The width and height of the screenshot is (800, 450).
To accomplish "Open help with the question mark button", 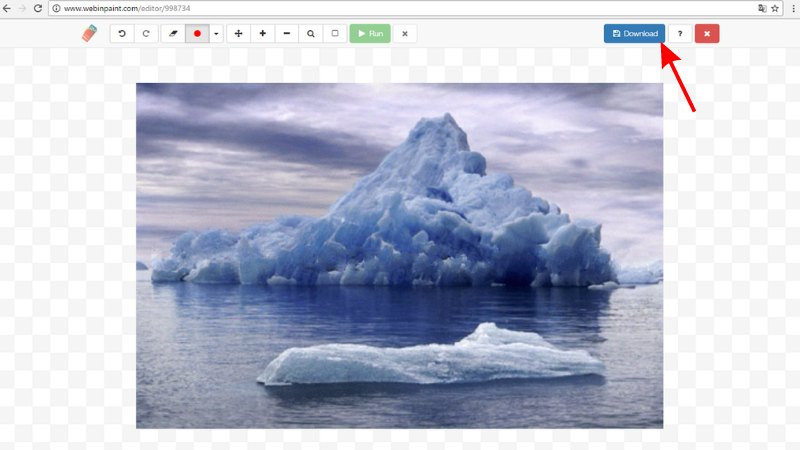I will (x=680, y=34).
